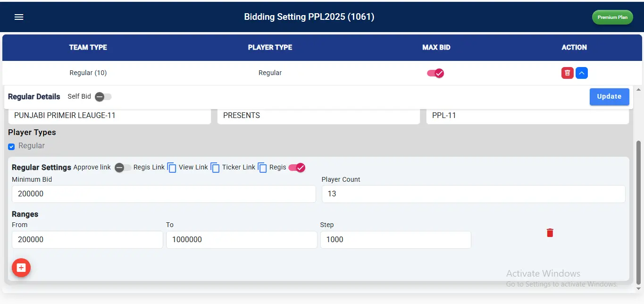Enable the Self Bid toggle
The image size is (644, 304).
pyautogui.click(x=103, y=97)
